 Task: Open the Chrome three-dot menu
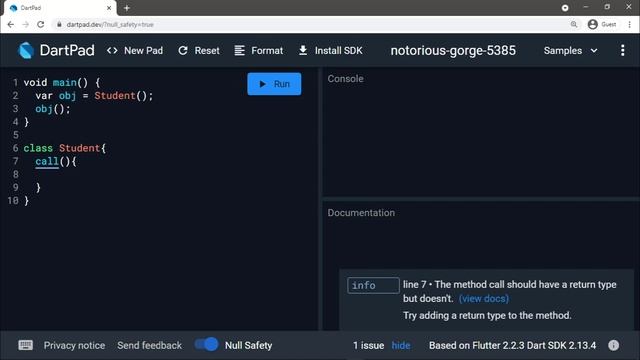click(629, 24)
